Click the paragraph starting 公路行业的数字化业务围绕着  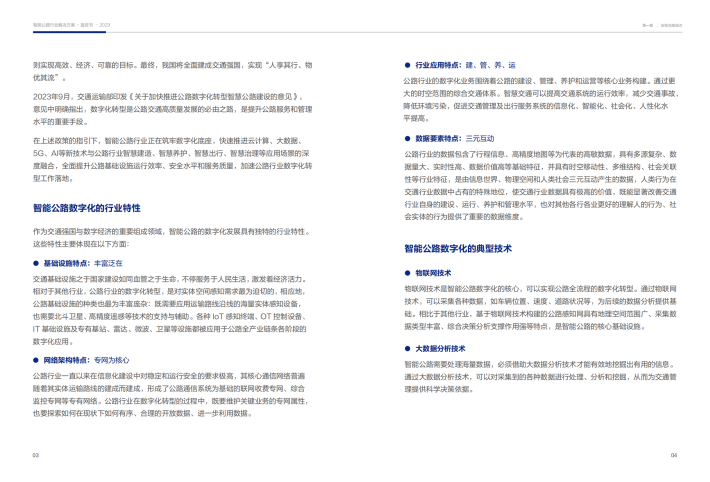click(541, 100)
